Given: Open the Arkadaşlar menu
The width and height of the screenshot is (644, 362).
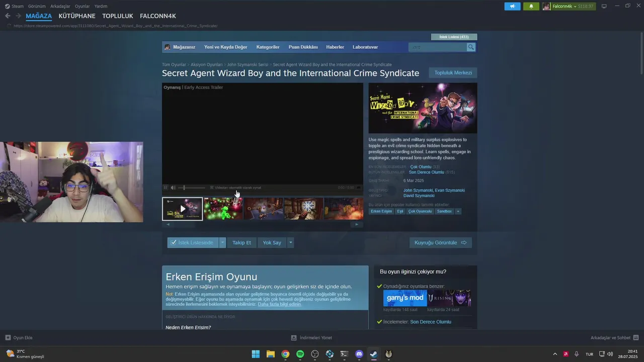Looking at the screenshot, I should click(60, 6).
